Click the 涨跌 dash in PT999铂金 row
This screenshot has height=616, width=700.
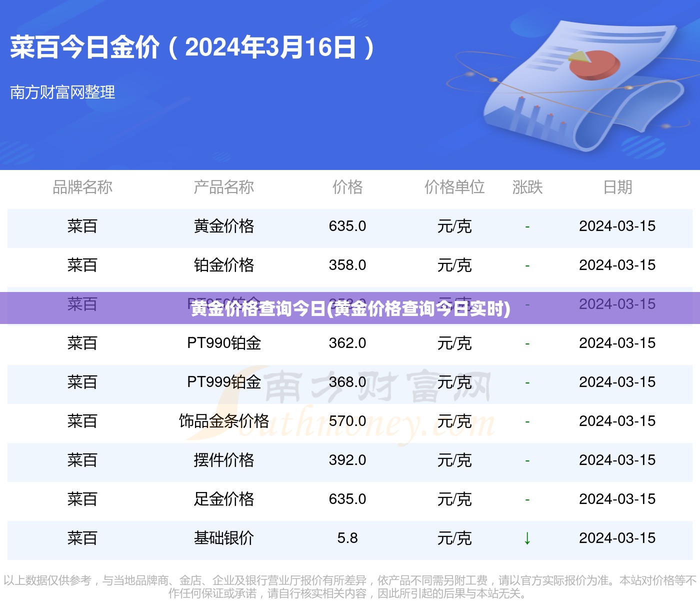coord(527,383)
